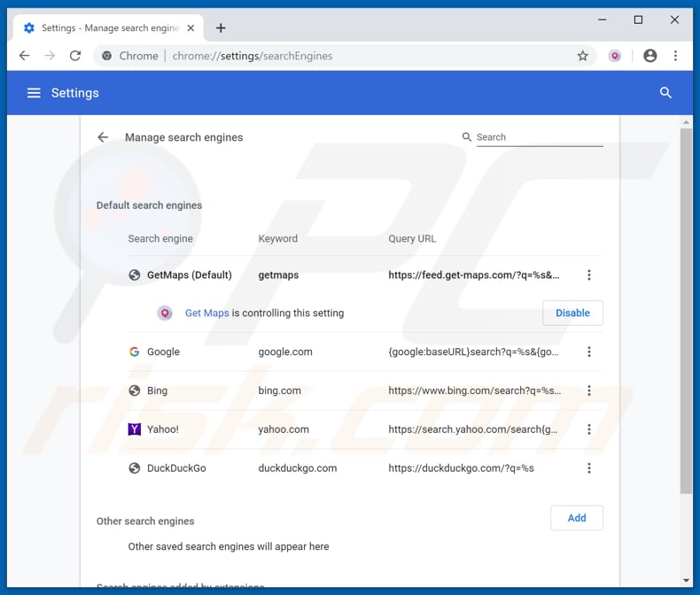Open more actions for Bing
700x595 pixels.
click(589, 390)
